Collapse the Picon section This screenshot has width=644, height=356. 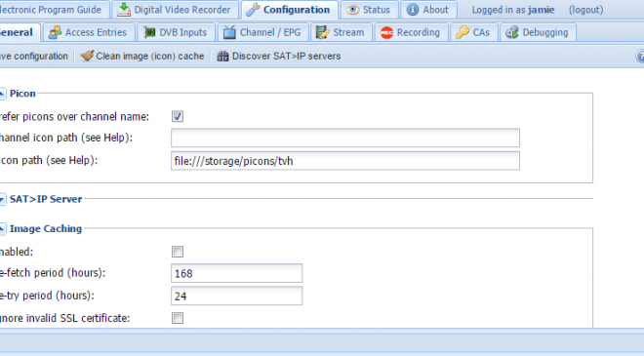pyautogui.click(x=2, y=94)
